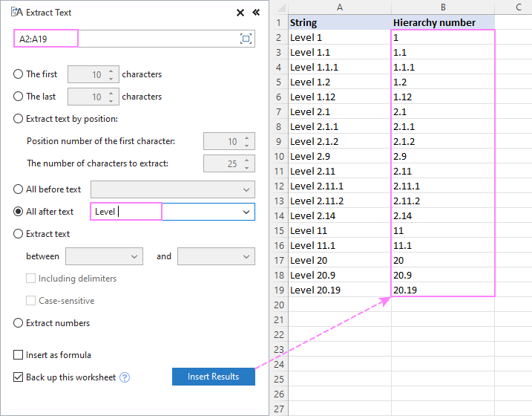Click the select range icon

click(246, 39)
